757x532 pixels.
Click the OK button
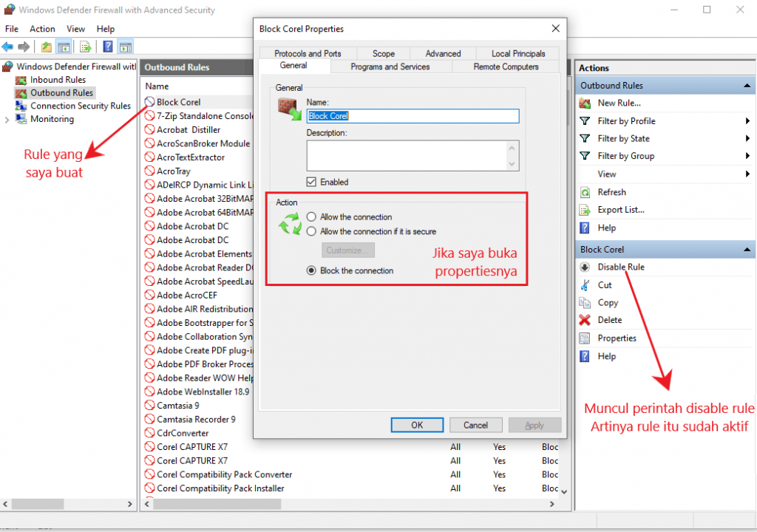[x=417, y=426]
